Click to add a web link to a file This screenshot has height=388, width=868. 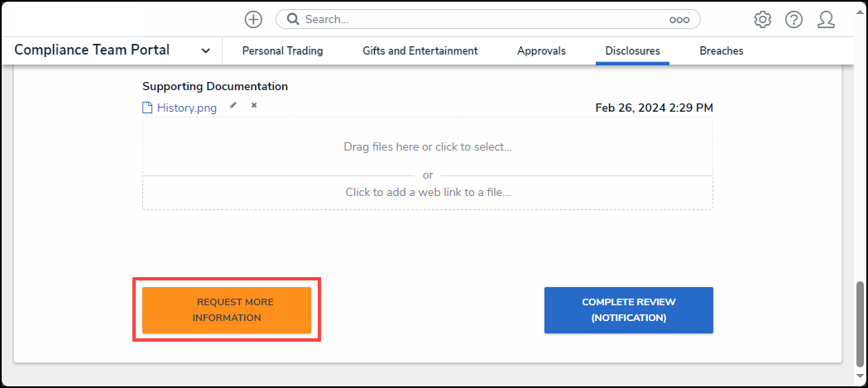pos(427,192)
